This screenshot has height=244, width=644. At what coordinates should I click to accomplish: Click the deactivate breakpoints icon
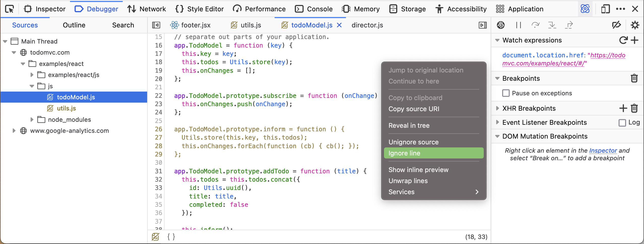[616, 25]
